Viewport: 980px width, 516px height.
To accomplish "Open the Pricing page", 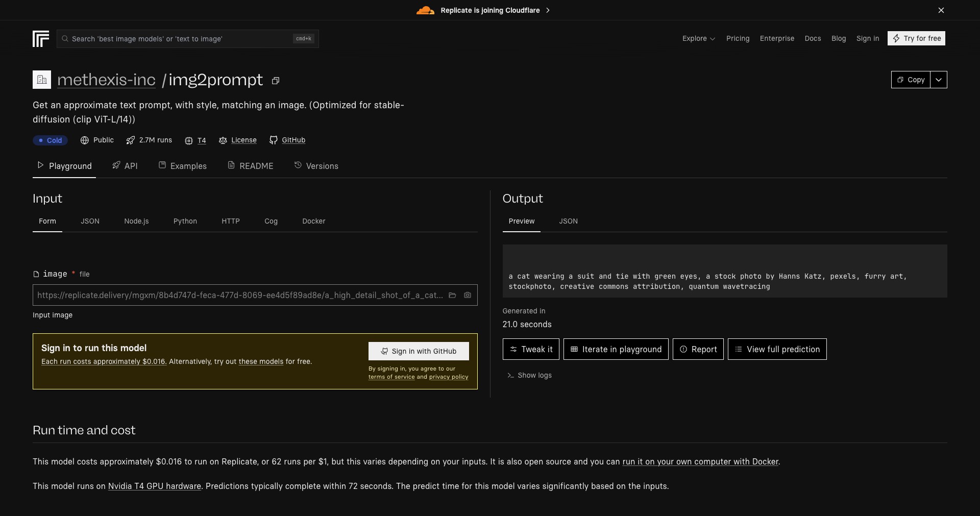I will 738,38.
